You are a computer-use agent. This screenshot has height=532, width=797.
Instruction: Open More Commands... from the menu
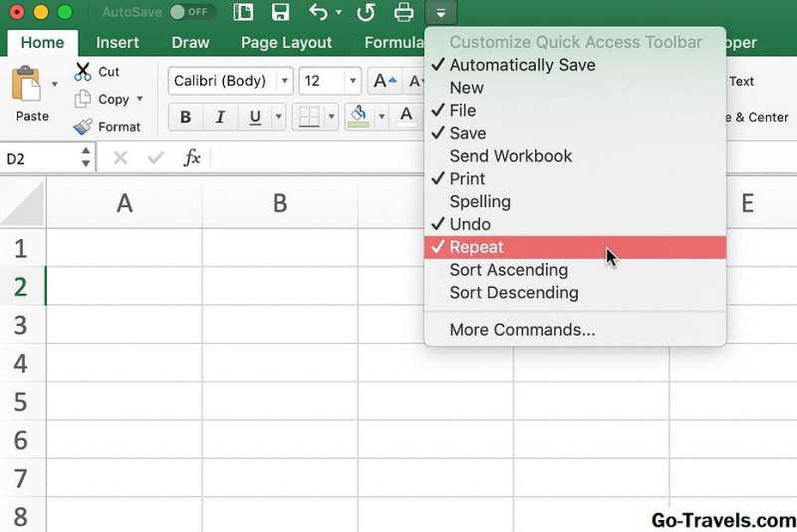click(575, 330)
